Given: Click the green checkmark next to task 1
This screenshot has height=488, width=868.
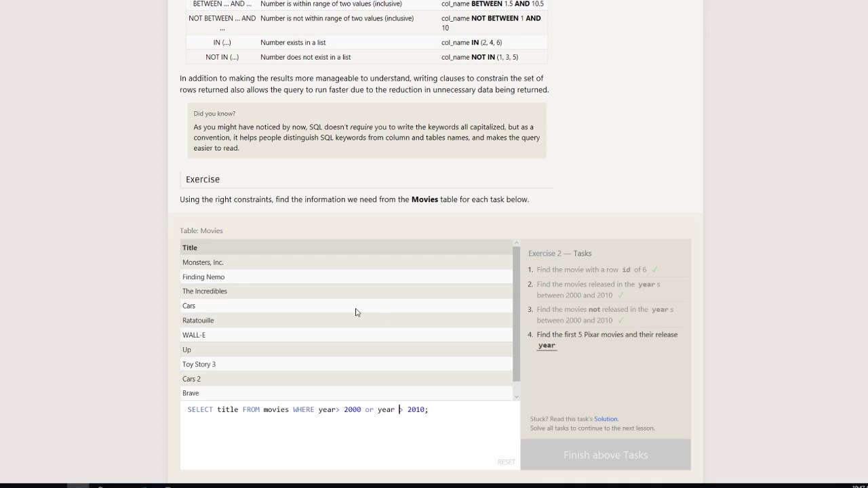Looking at the screenshot, I should click(654, 270).
